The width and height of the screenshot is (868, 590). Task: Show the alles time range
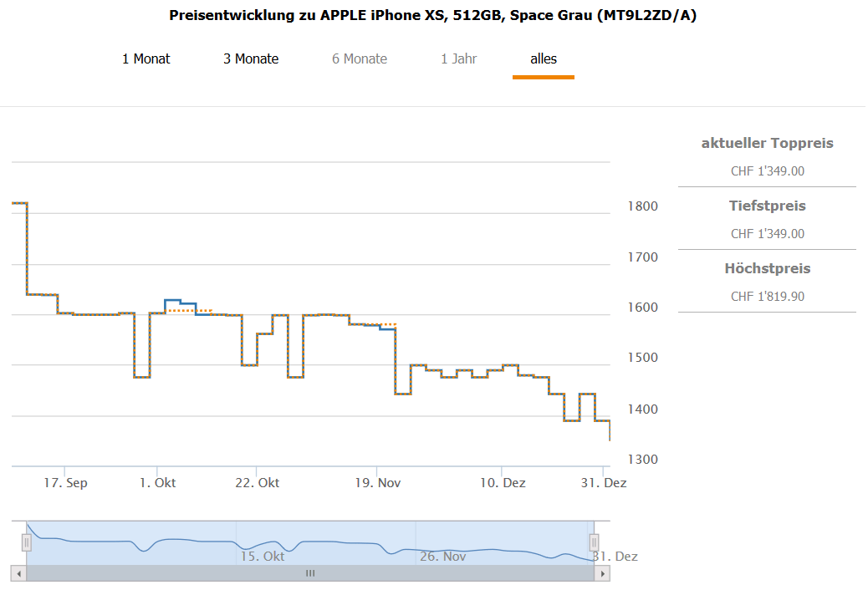544,58
